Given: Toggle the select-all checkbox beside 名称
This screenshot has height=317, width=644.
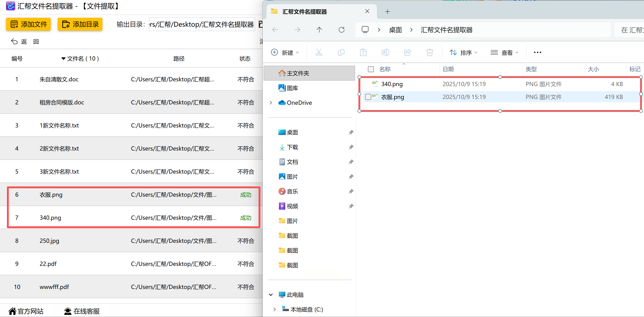Looking at the screenshot, I should click(x=371, y=69).
